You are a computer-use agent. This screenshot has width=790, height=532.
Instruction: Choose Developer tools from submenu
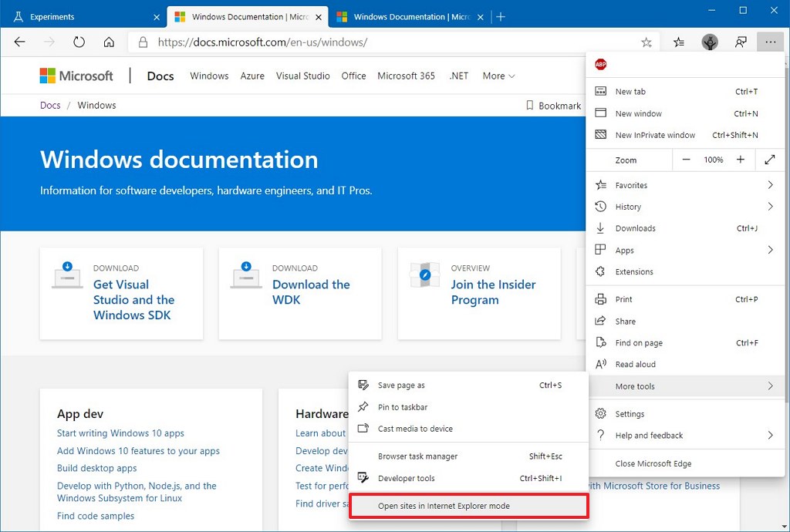point(407,478)
